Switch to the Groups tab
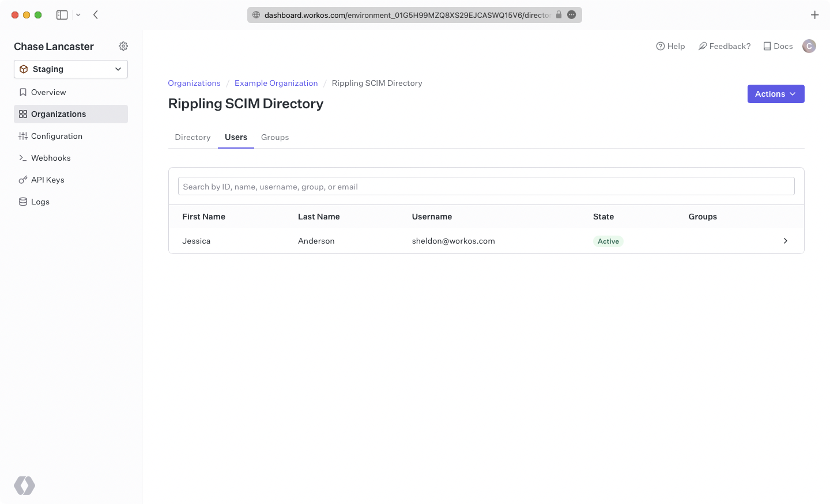The width and height of the screenshot is (830, 504). click(x=275, y=137)
